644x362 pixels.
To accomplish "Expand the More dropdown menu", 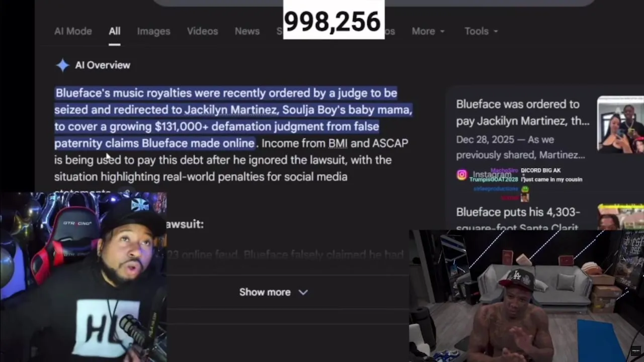I will (428, 31).
